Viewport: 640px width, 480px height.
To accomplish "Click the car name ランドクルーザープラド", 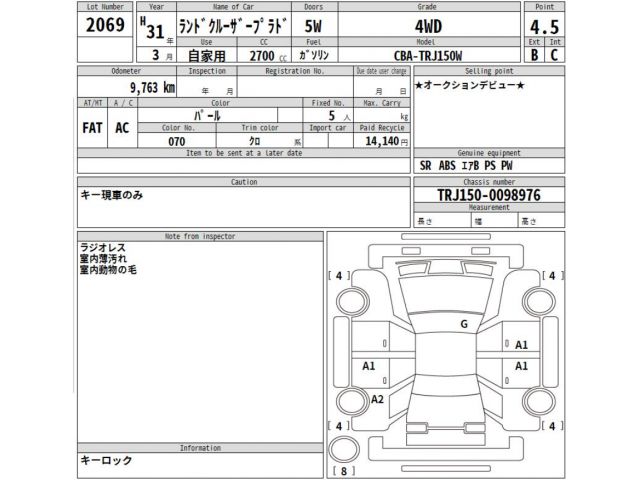I will tap(234, 27).
